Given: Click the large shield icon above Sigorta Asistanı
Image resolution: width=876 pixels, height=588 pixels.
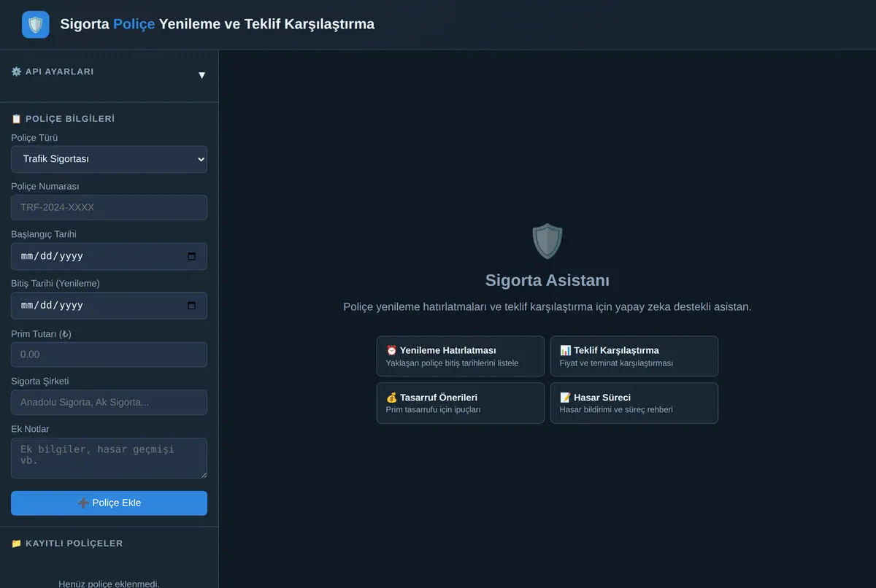Looking at the screenshot, I should 547,241.
